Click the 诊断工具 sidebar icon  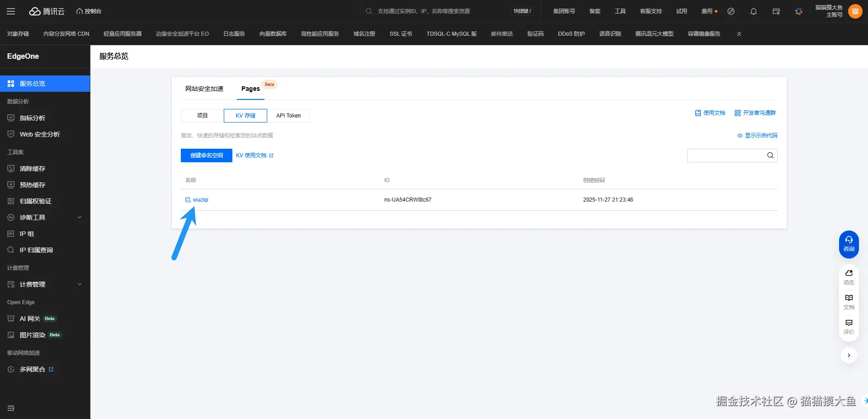point(11,217)
